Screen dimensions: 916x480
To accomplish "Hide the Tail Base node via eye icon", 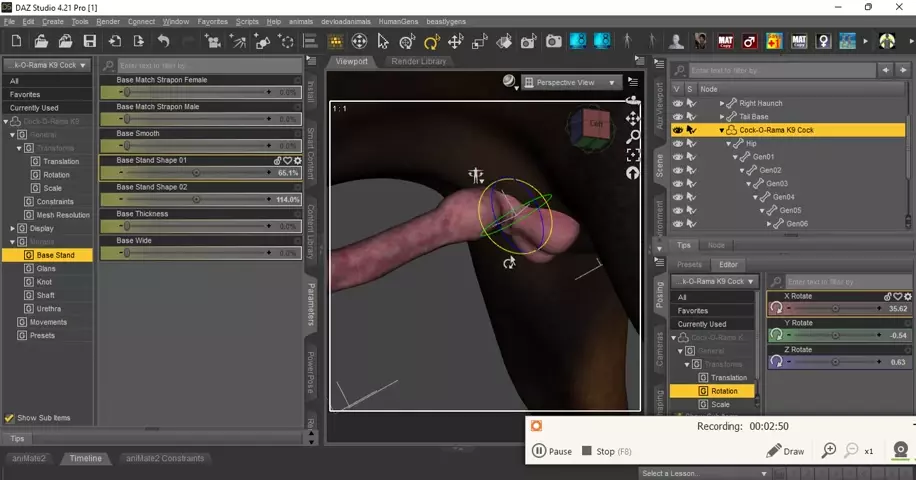I will (x=678, y=116).
